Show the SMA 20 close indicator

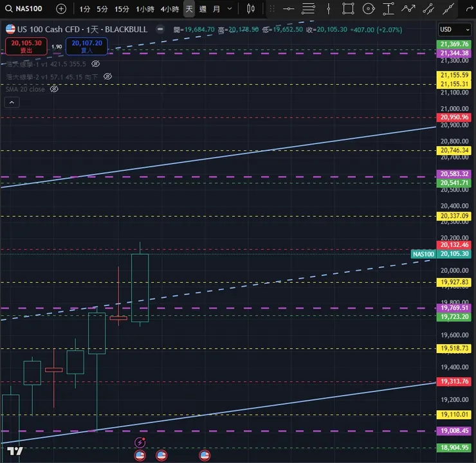pyautogui.click(x=54, y=89)
